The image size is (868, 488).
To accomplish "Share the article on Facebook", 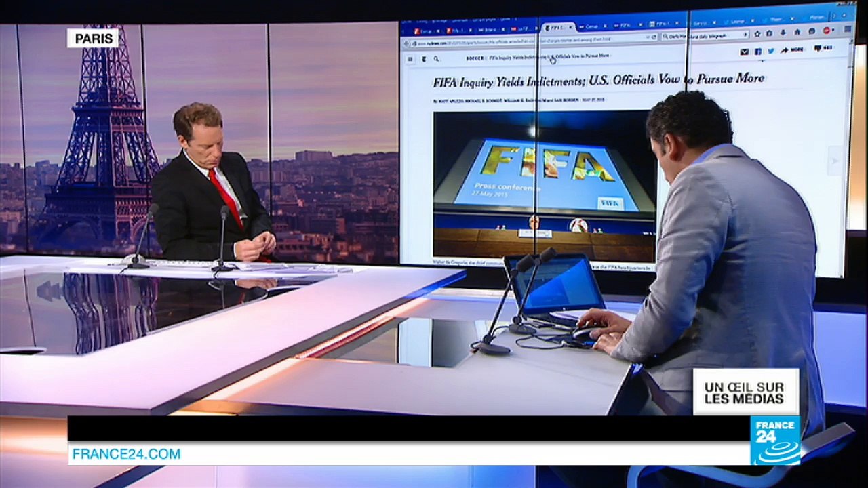I will (x=758, y=51).
